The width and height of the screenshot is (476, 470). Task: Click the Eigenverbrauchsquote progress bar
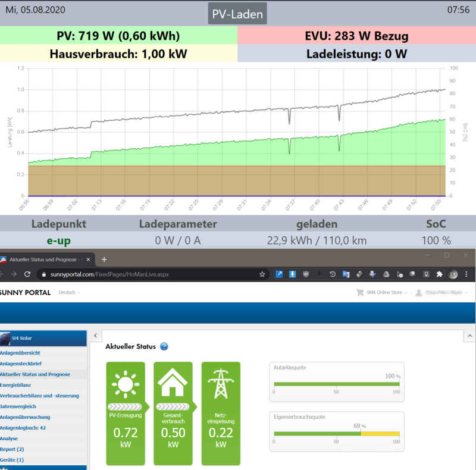(x=336, y=434)
